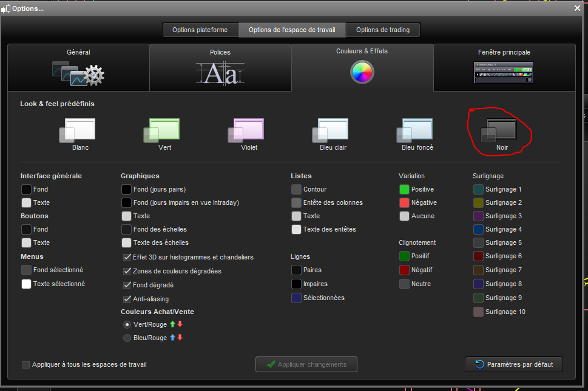The width and height of the screenshot is (588, 391).
Task: Open Surlignage 8 color swatch
Action: click(x=478, y=284)
